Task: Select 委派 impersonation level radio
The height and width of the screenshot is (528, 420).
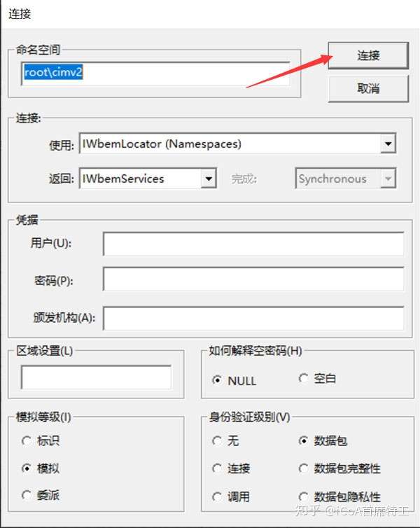Action: (x=27, y=495)
